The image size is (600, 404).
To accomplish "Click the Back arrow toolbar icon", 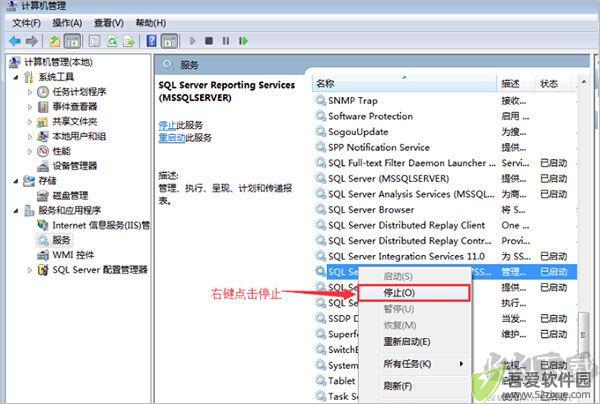I will (x=15, y=41).
